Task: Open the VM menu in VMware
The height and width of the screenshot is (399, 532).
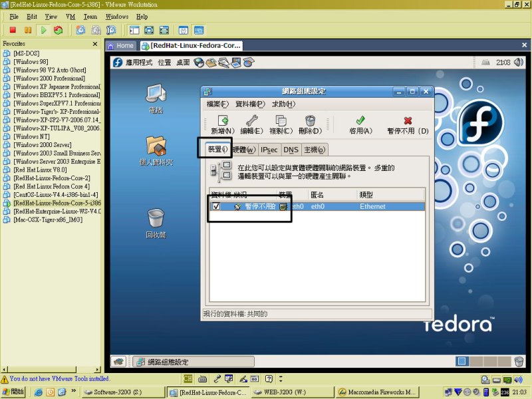Action: pos(70,16)
